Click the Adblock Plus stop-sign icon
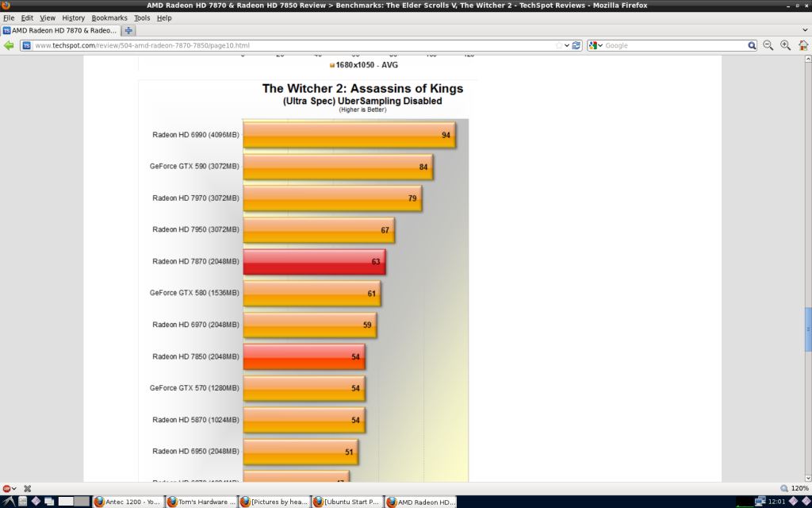Screen dimensions: 812x508 [6, 488]
